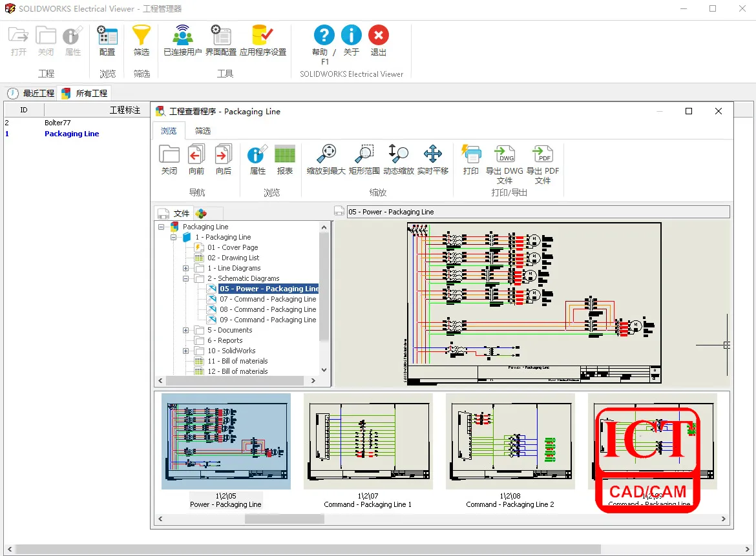756x556 pixels.
Task: Open 界面配置 interface configuration
Action: coord(221,41)
